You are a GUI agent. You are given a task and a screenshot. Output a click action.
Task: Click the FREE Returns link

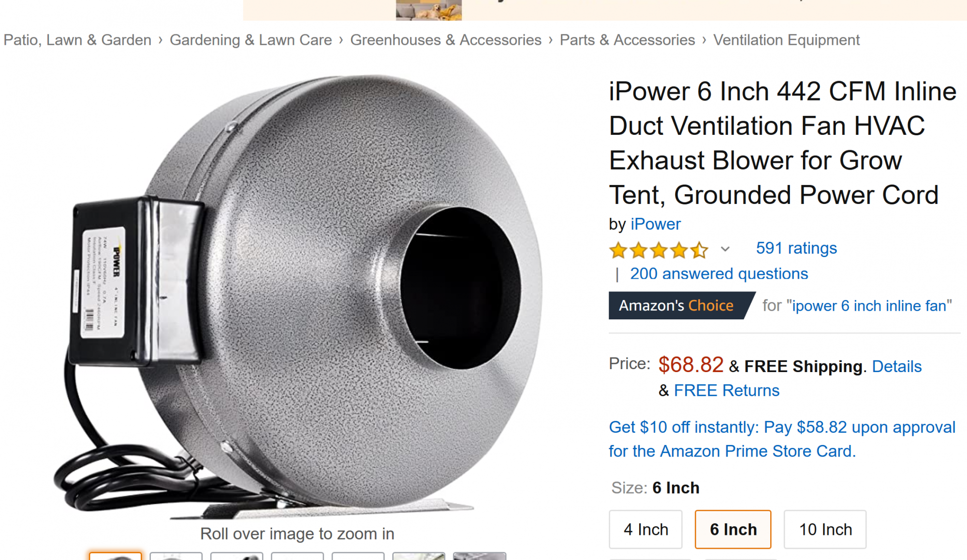727,390
